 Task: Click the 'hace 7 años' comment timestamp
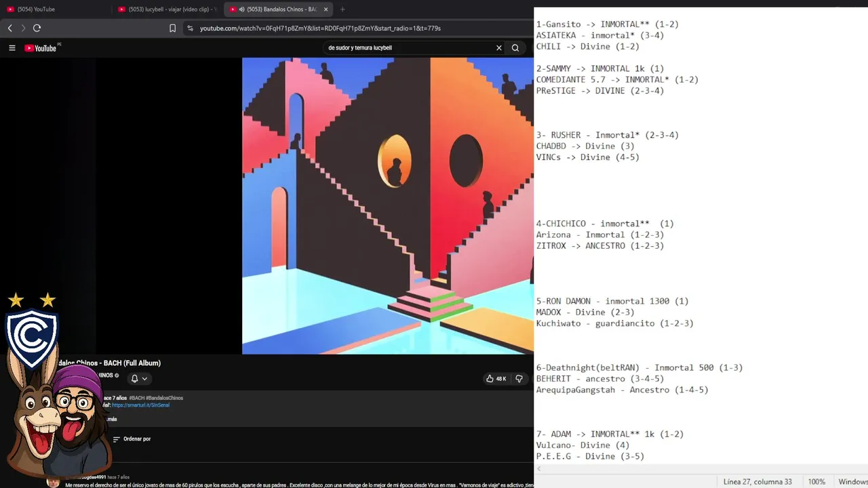(x=118, y=477)
